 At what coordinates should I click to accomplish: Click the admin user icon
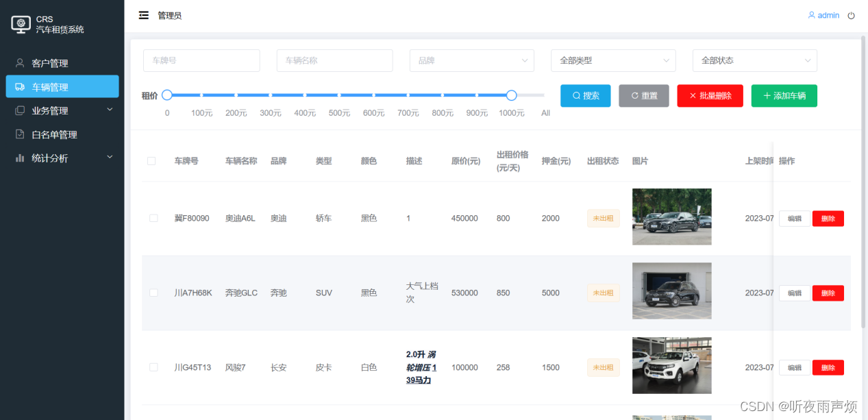click(812, 15)
